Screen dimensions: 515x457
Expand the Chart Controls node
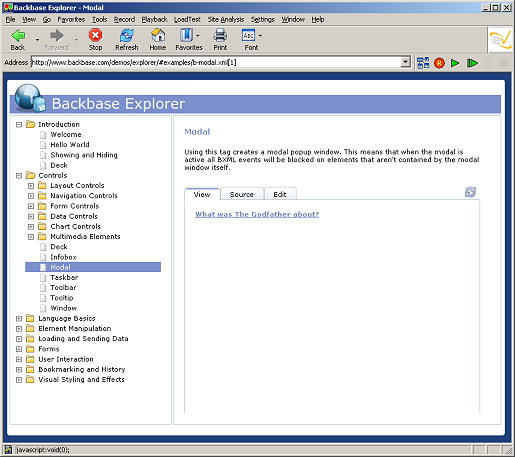(31, 227)
